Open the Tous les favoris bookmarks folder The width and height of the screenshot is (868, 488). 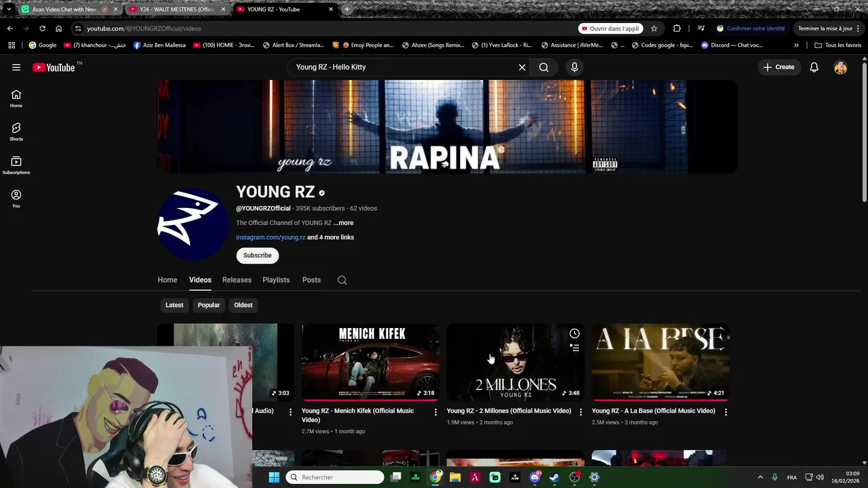click(x=838, y=45)
